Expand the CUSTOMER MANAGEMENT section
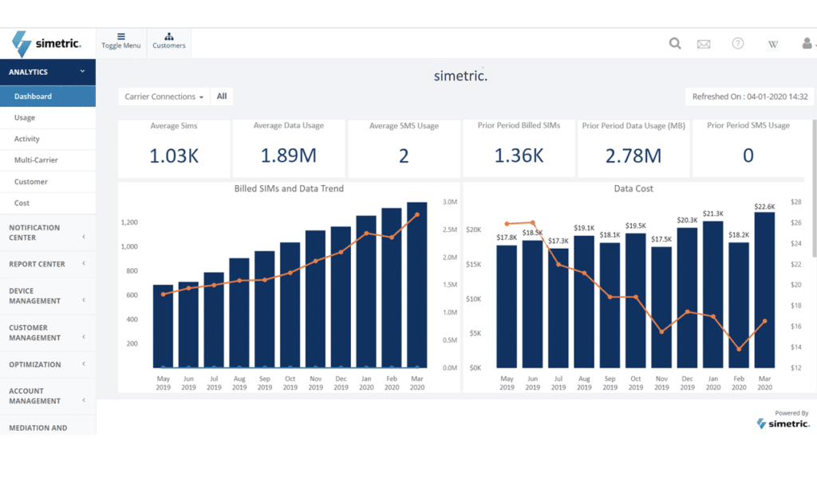This screenshot has height=504, width=817. (x=47, y=333)
